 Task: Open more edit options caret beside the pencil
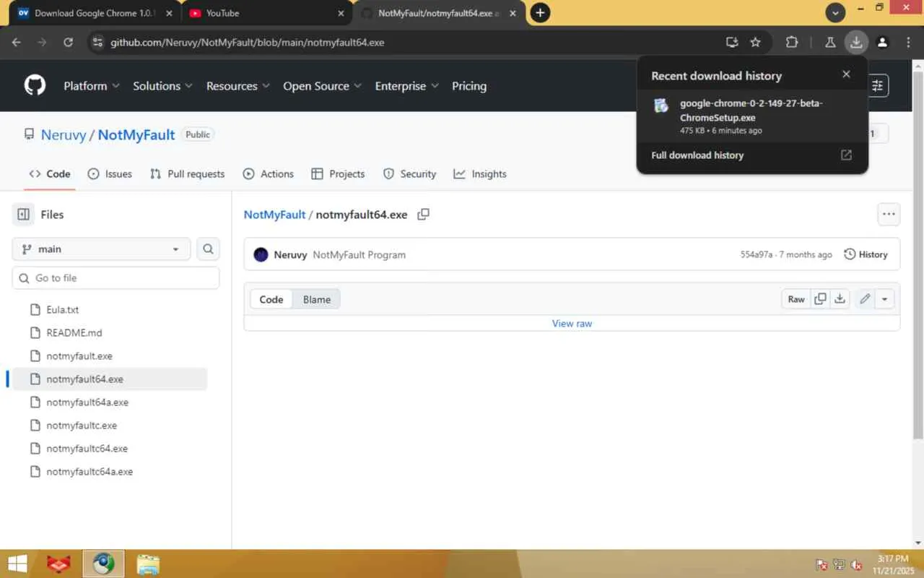[884, 299]
